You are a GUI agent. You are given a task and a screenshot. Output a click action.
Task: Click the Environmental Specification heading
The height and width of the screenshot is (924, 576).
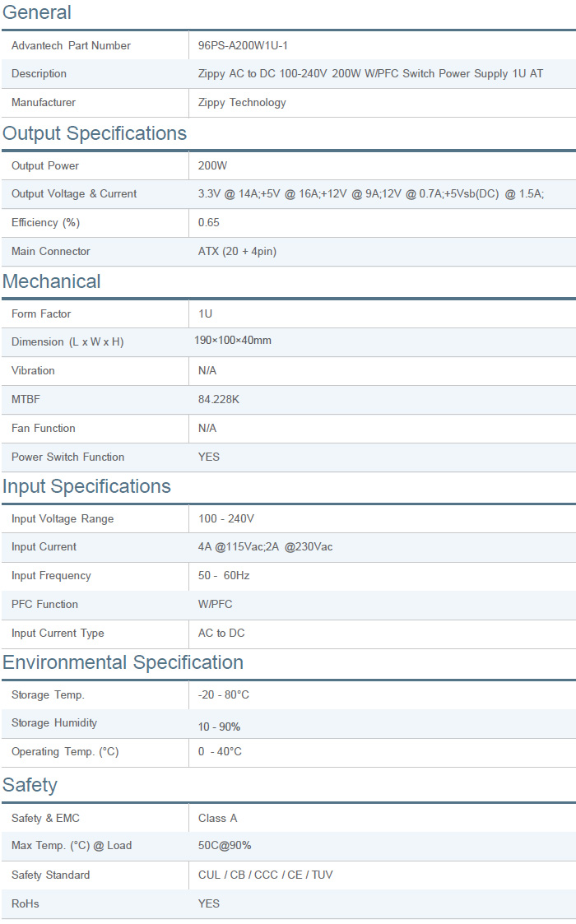(123, 662)
